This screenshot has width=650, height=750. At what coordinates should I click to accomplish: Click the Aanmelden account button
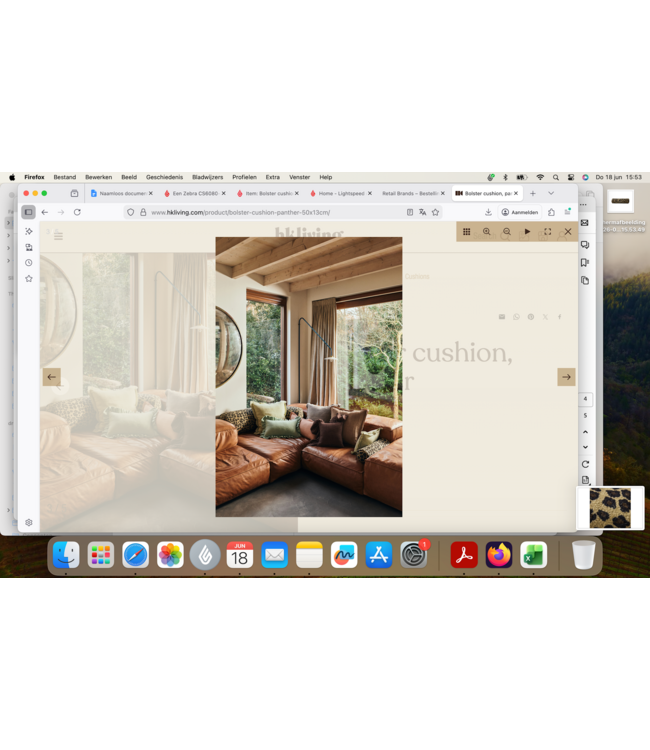click(520, 212)
